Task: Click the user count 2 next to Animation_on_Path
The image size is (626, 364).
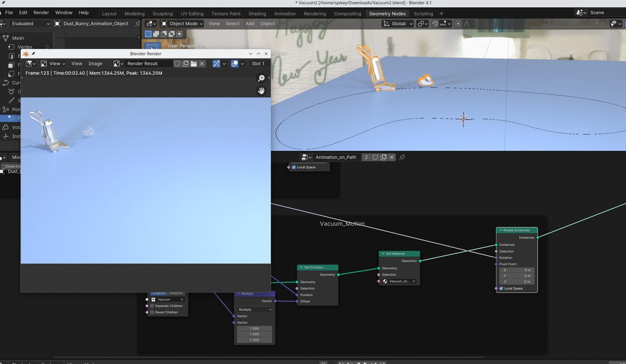Action: point(366,157)
